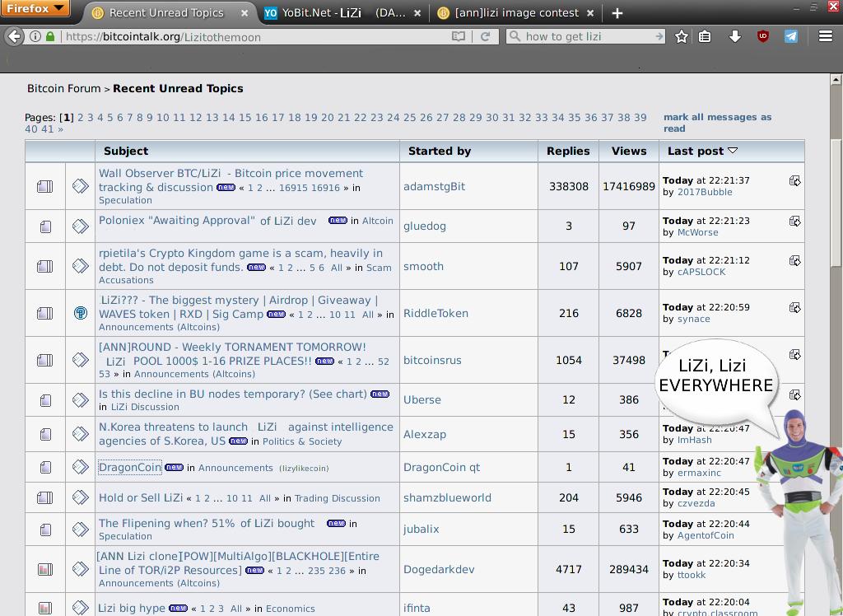Open the uBlock Origin shield icon

coord(762,36)
